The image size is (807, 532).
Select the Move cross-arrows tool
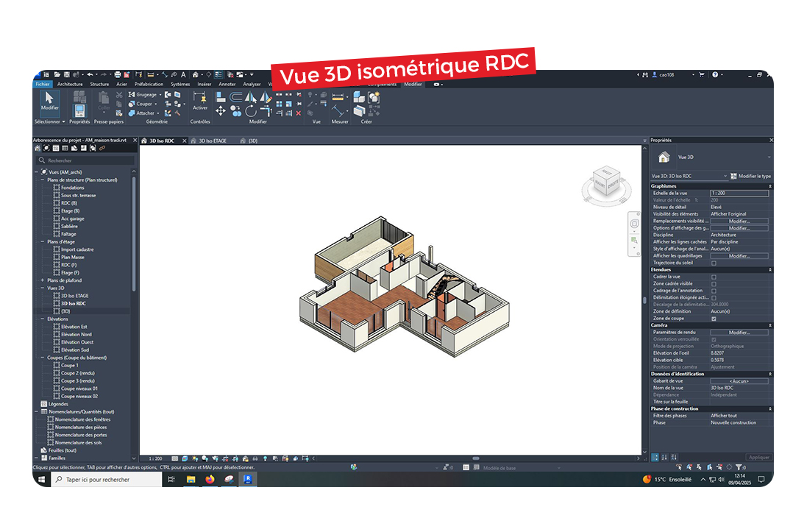pos(220,110)
